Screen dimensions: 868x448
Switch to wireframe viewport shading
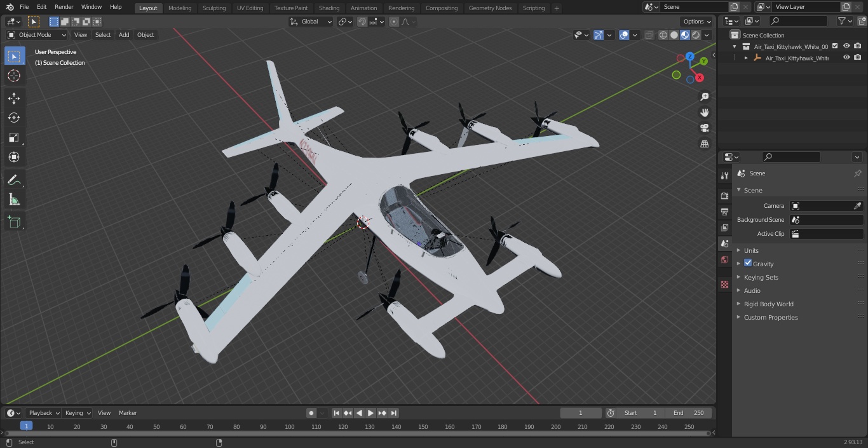click(663, 35)
